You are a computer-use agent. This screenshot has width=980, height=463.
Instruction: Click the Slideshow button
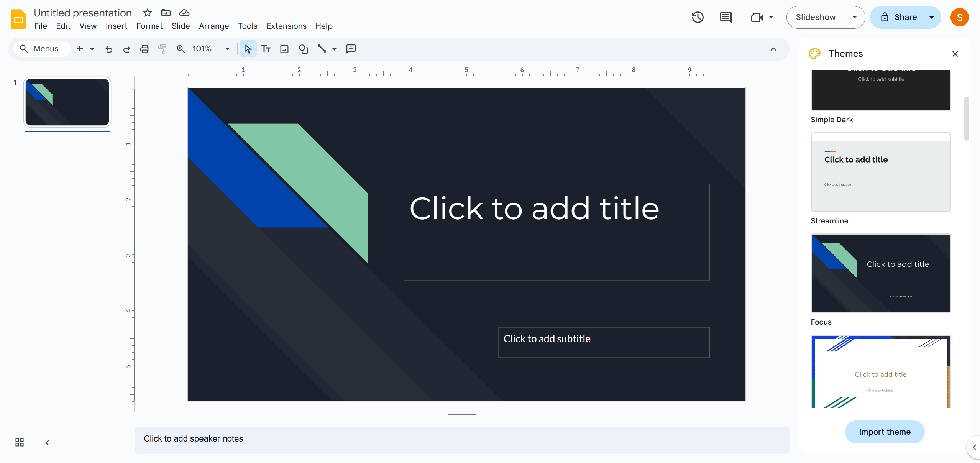tap(816, 17)
